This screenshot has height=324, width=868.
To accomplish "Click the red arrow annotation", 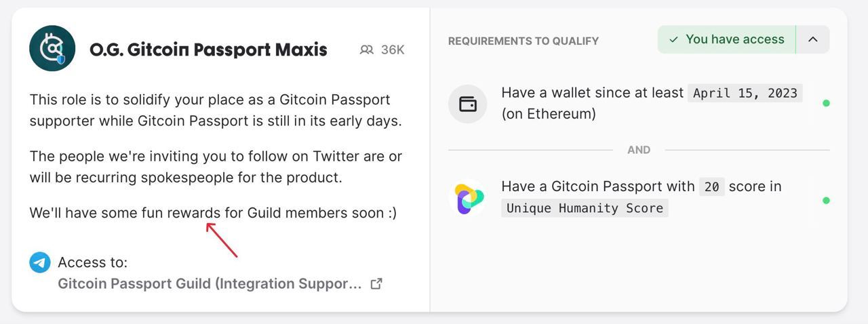I will [x=222, y=240].
